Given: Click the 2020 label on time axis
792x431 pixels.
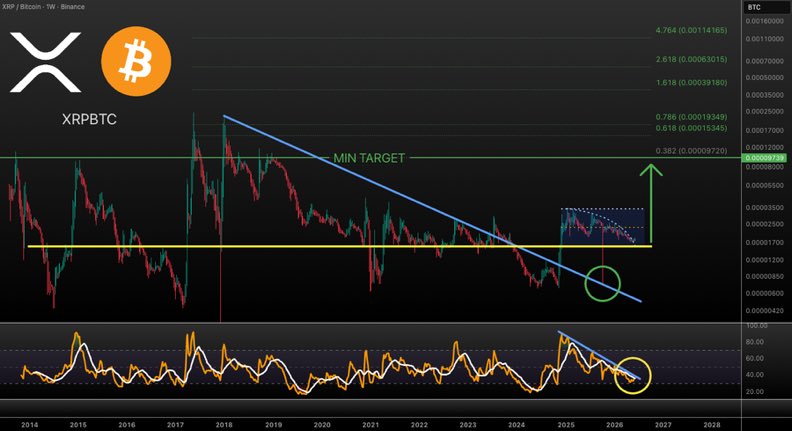Looking at the screenshot, I should click(x=322, y=425).
